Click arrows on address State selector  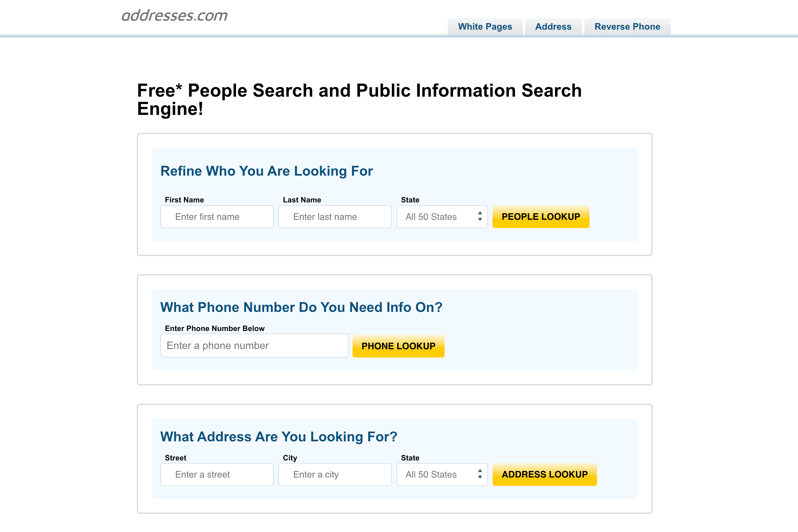pyautogui.click(x=480, y=474)
